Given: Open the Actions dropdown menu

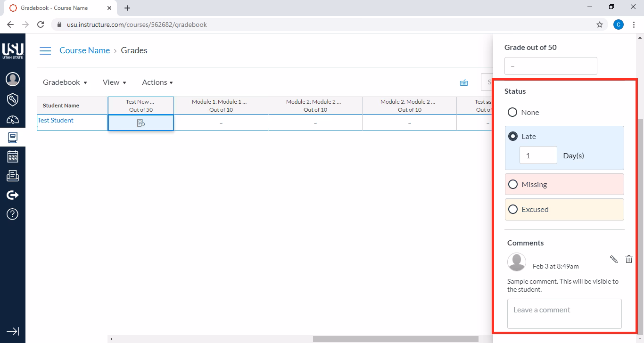Looking at the screenshot, I should pos(157,82).
